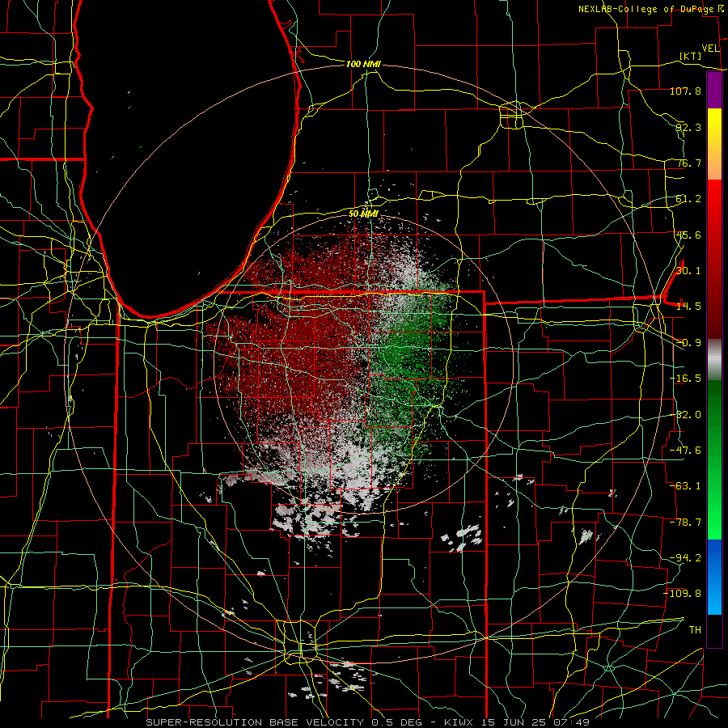Viewport: 728px width, 728px height.
Task: Click the 100 NMI range ring label
Action: 363,64
